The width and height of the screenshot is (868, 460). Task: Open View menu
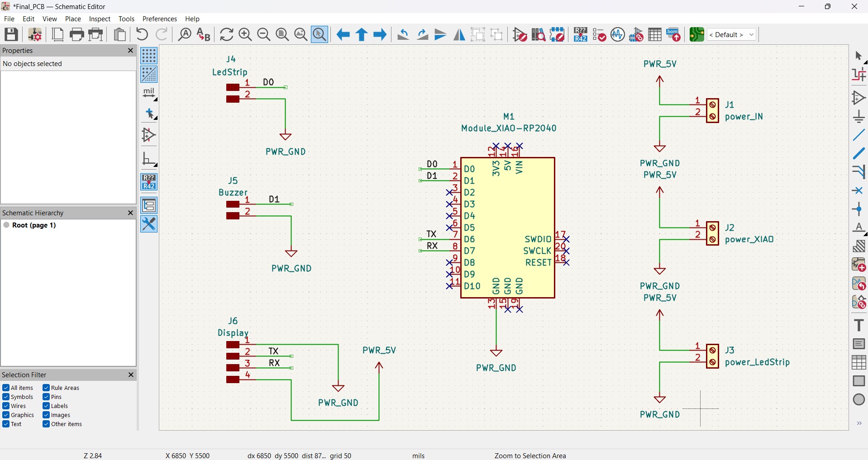click(x=50, y=19)
